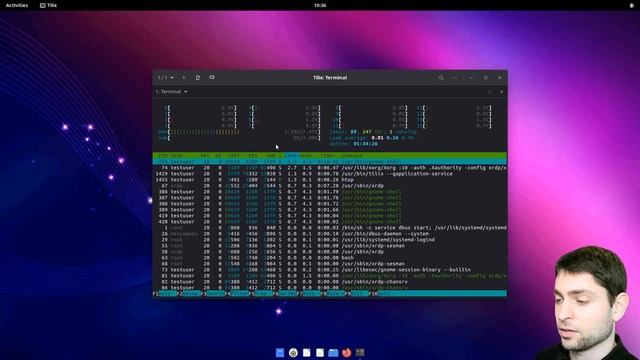Open the Tilix search (magnifier) icon

(x=441, y=78)
